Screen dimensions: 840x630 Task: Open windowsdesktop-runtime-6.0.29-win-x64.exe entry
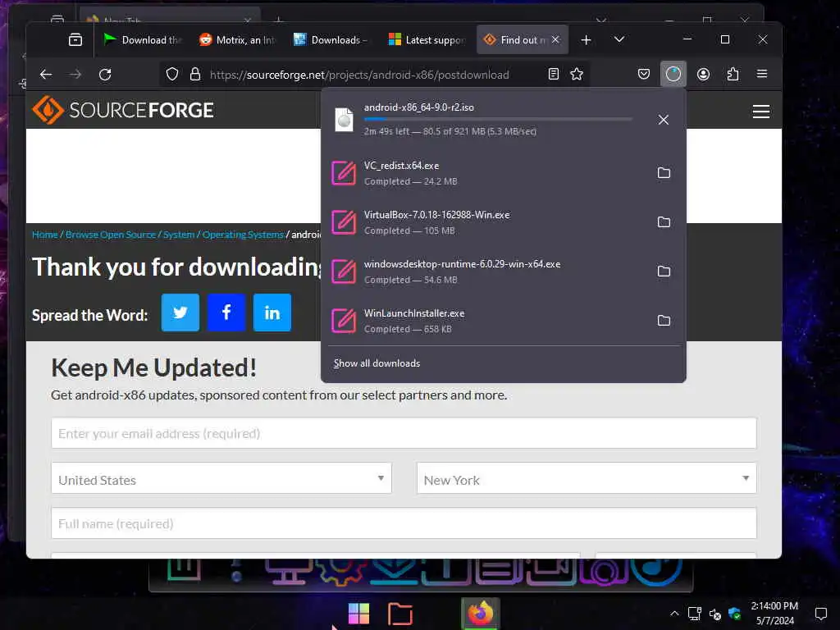coord(485,272)
